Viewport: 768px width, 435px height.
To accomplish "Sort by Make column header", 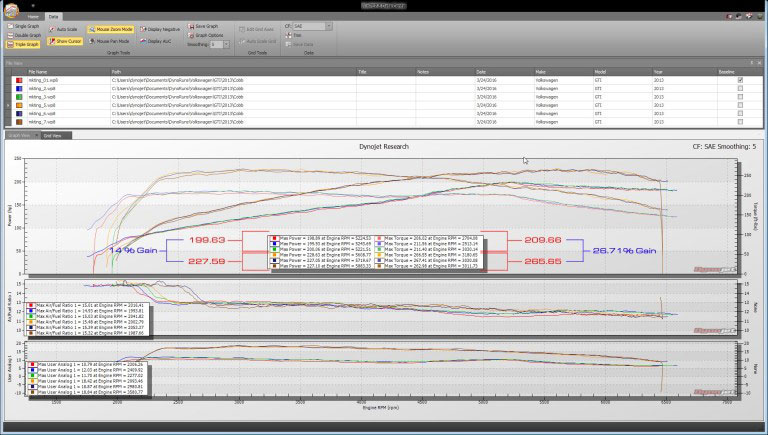I will [563, 72].
